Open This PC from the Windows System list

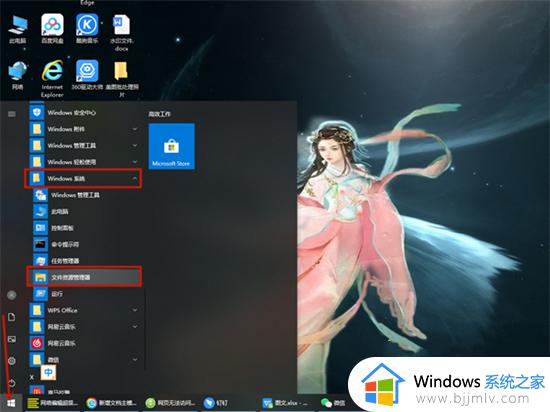(x=86, y=211)
